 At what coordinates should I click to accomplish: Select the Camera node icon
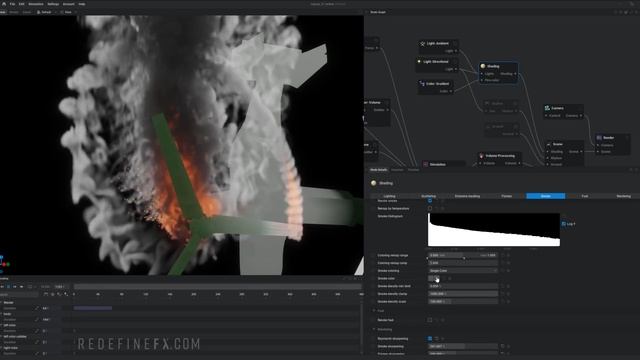click(547, 108)
